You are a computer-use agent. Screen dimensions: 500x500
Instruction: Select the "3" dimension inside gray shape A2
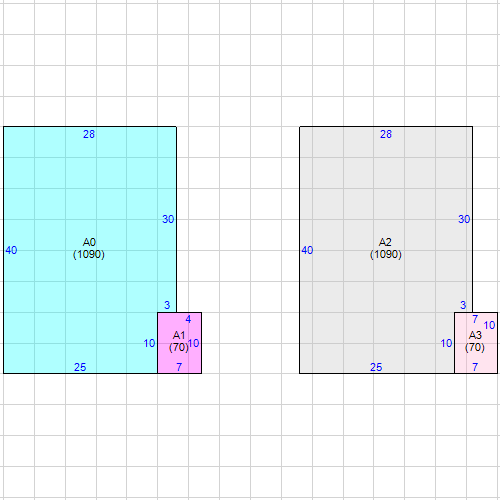pyautogui.click(x=463, y=305)
